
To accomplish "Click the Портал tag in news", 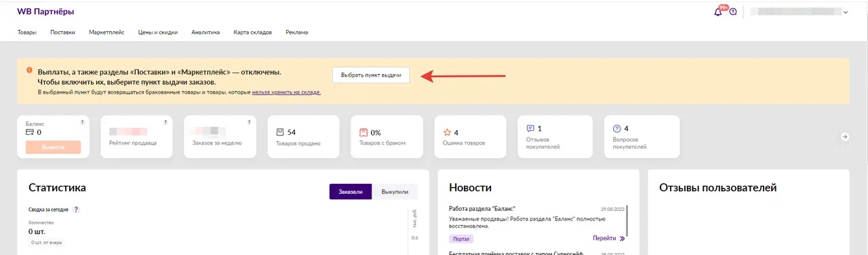I will tap(461, 239).
